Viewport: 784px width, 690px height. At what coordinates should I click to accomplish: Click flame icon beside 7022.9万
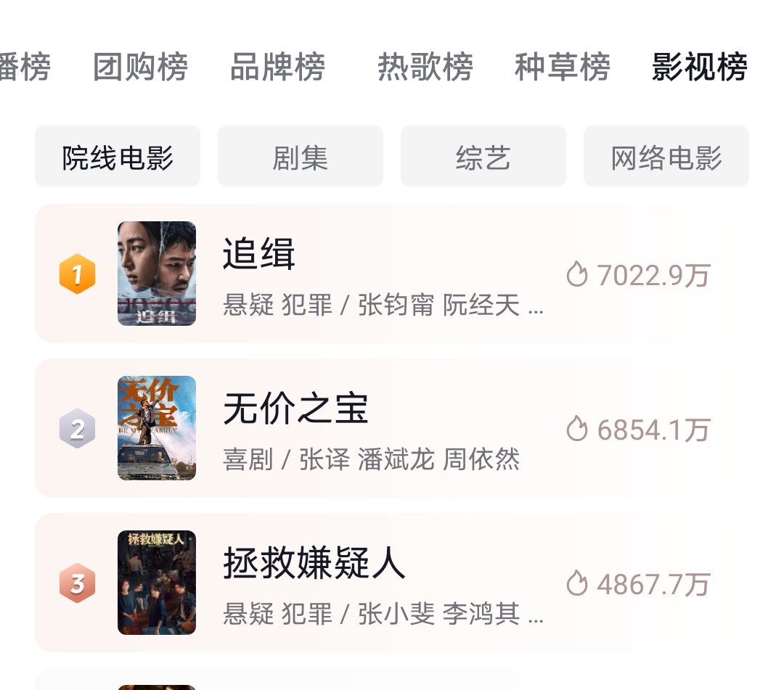click(x=577, y=275)
